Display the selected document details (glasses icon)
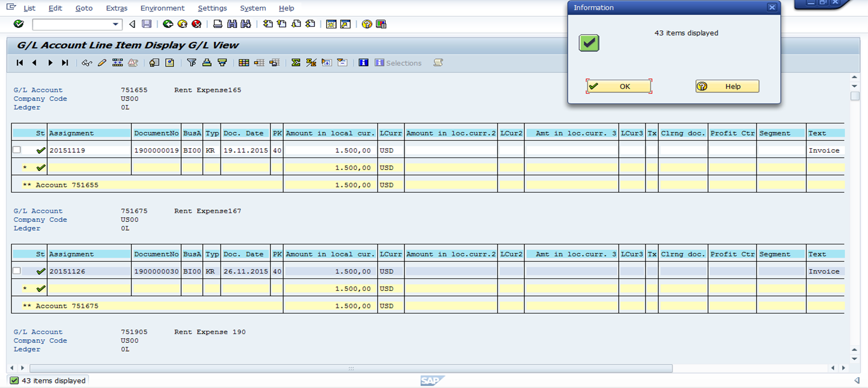The width and height of the screenshot is (868, 388). [x=86, y=62]
